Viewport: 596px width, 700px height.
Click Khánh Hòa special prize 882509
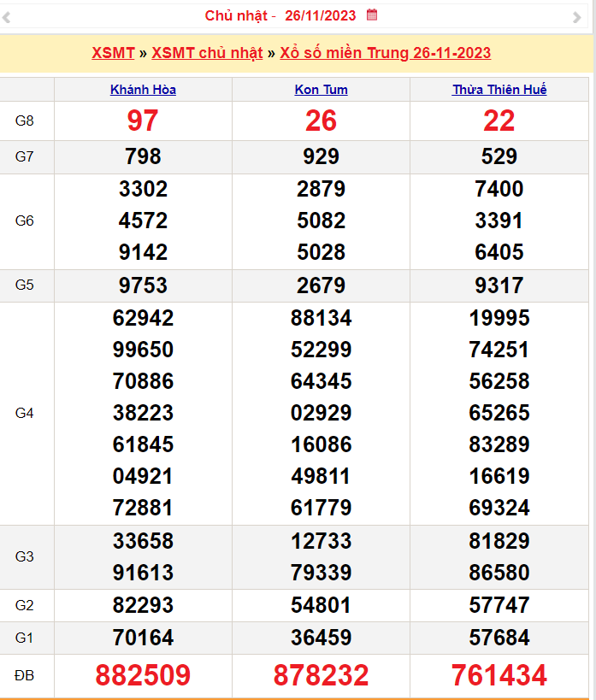[143, 675]
